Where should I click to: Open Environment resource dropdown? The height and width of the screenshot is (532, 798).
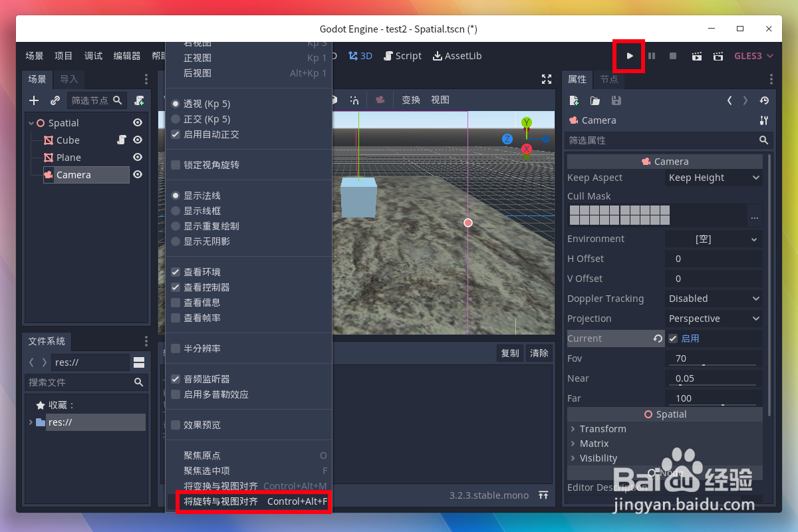pyautogui.click(x=714, y=239)
